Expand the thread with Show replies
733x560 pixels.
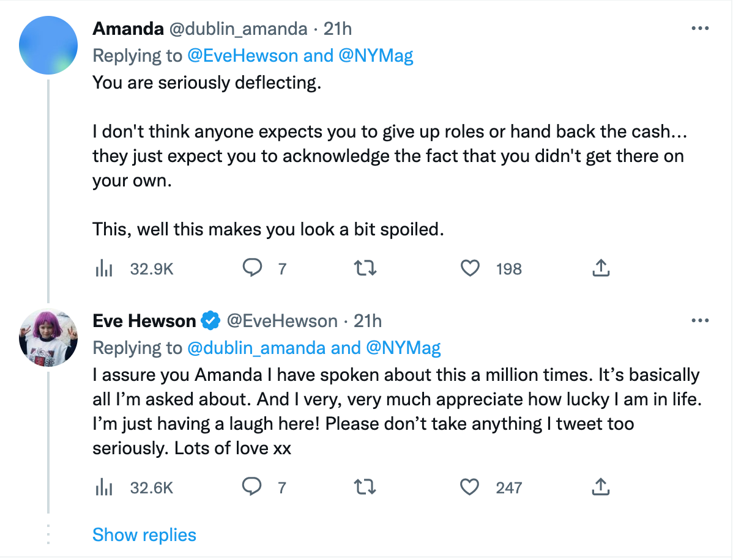coord(144,535)
